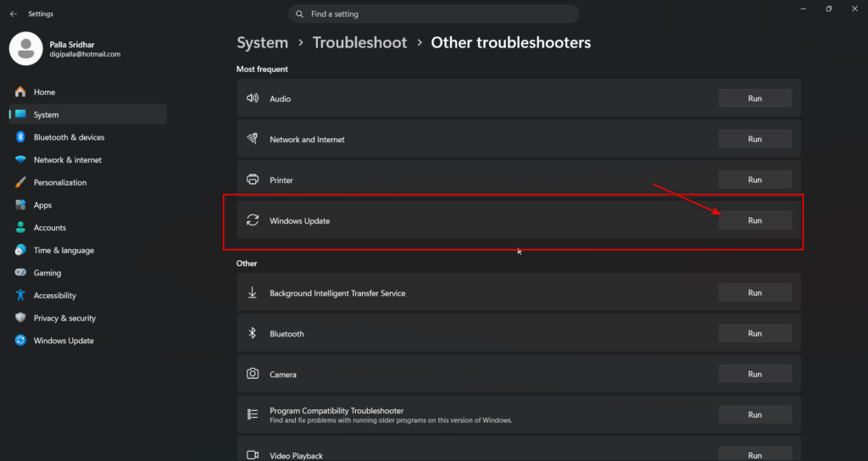Click Troubleshoot in the breadcrumb
The image size is (868, 461).
pyautogui.click(x=359, y=42)
